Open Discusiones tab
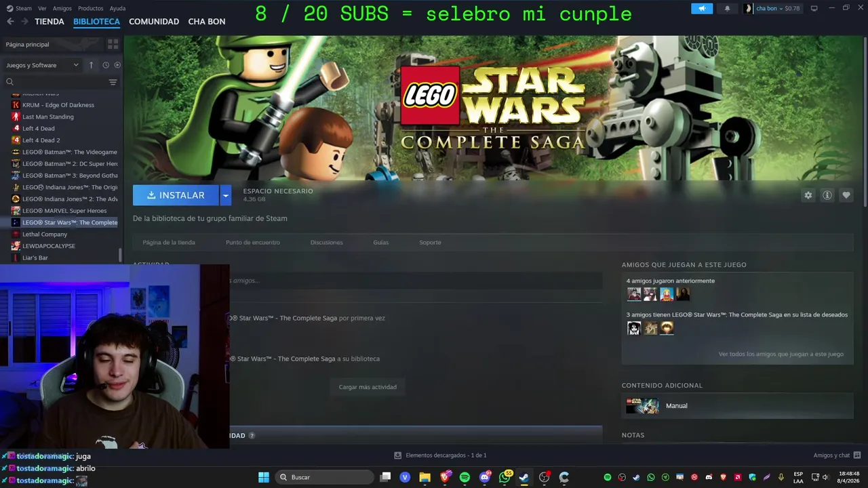The image size is (868, 488). [327, 243]
